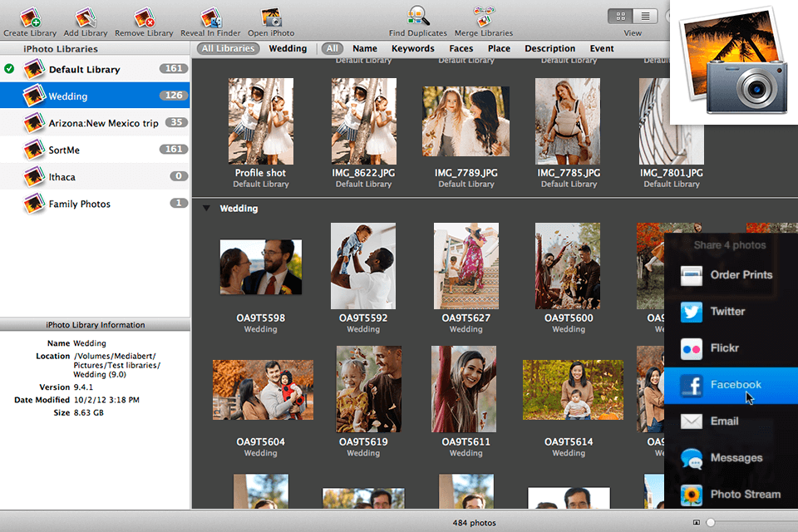Filter search by Event
Image resolution: width=798 pixels, height=532 pixels.
(x=602, y=48)
